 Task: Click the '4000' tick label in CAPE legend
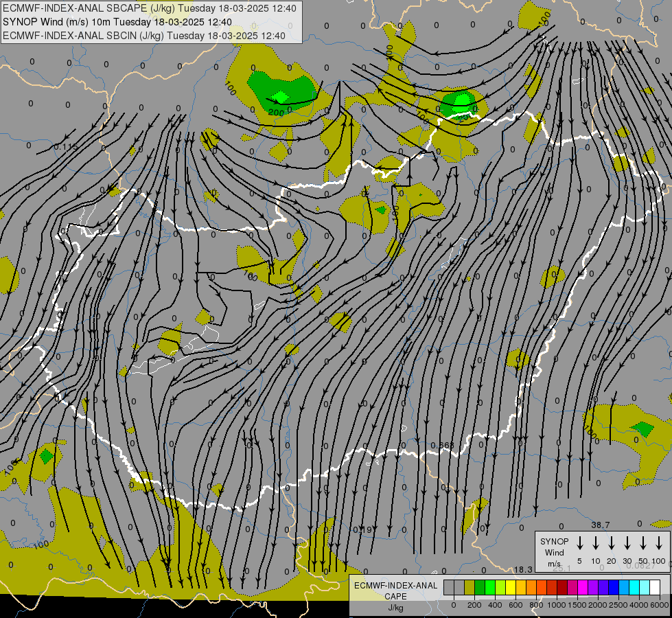[x=639, y=605]
